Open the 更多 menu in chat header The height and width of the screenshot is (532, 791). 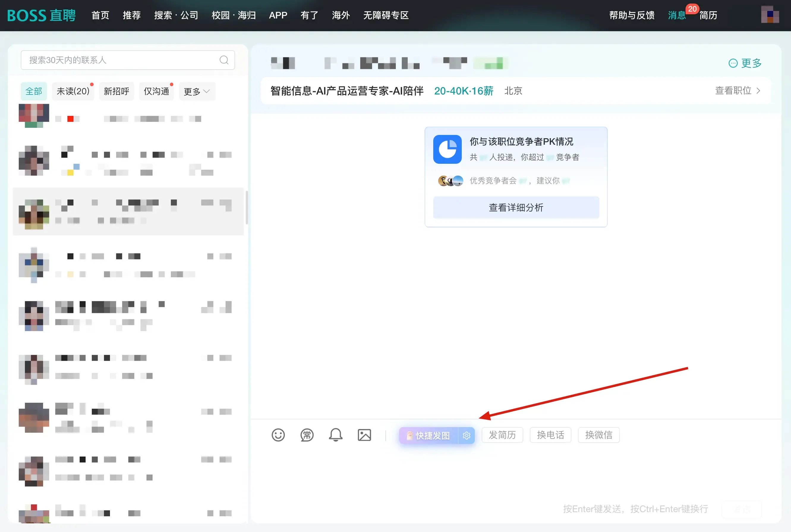pyautogui.click(x=745, y=63)
